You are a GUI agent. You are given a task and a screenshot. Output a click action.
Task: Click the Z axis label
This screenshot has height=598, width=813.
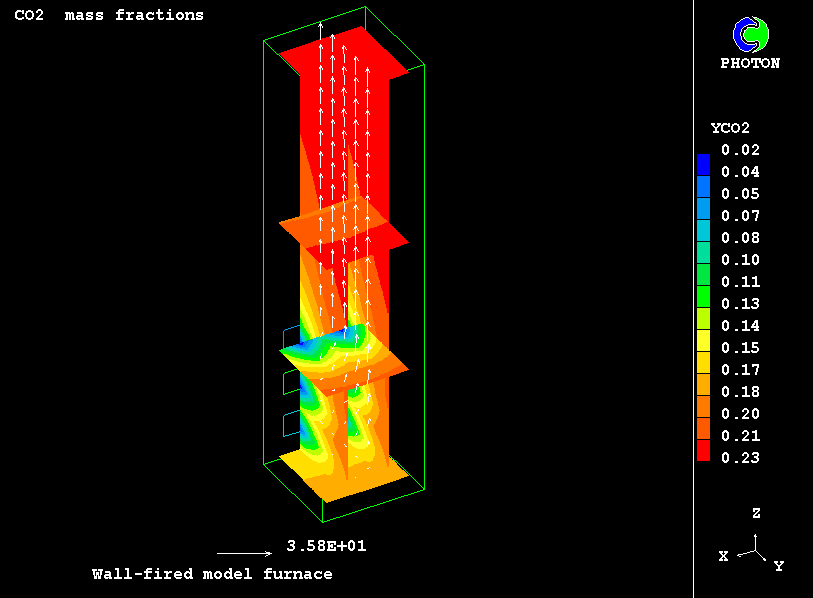point(756,513)
